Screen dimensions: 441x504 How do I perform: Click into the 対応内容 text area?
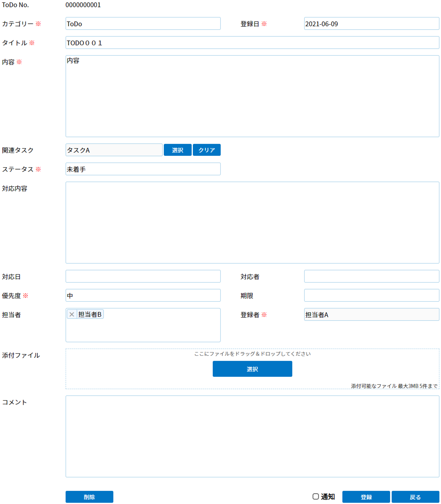252,223
